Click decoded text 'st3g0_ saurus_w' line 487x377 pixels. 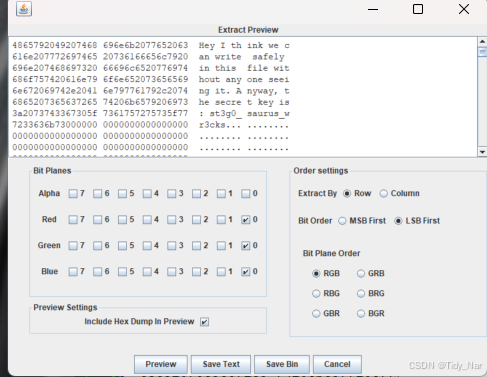pyautogui.click(x=244, y=114)
